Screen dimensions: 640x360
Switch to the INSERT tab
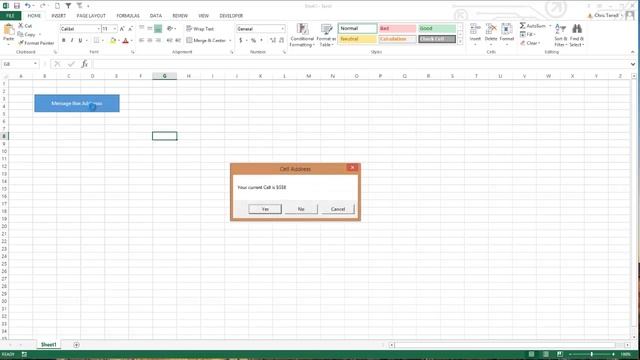tap(58, 16)
